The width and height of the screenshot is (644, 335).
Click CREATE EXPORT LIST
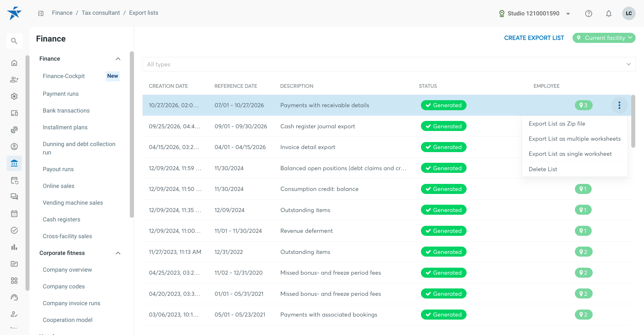[534, 38]
